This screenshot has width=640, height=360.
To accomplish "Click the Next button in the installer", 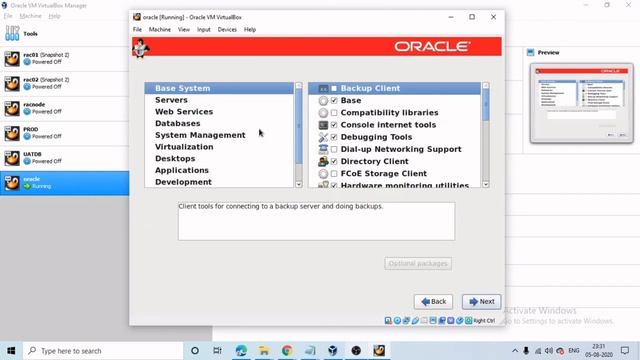I will (x=481, y=302).
